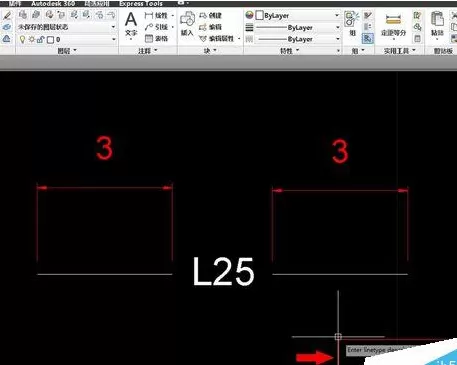This screenshot has height=365, width=457.
Task: Expand the Annotation (注释) panel title
Action: click(x=148, y=51)
